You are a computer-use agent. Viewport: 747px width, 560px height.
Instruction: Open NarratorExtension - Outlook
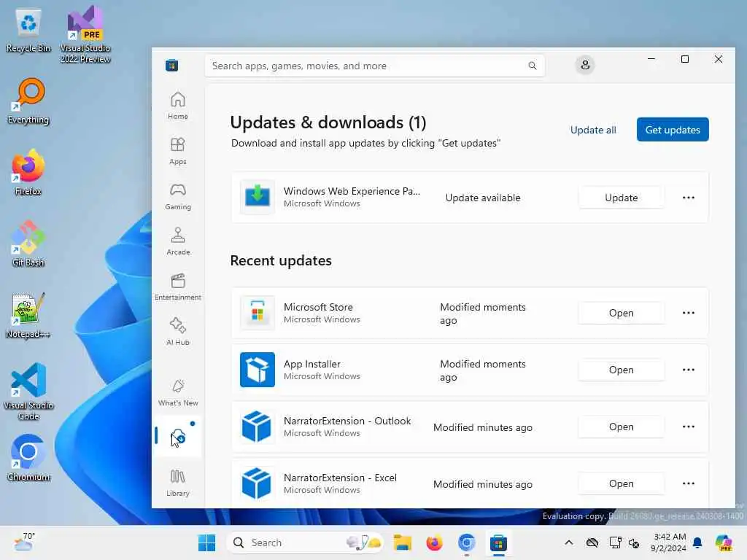(x=622, y=427)
